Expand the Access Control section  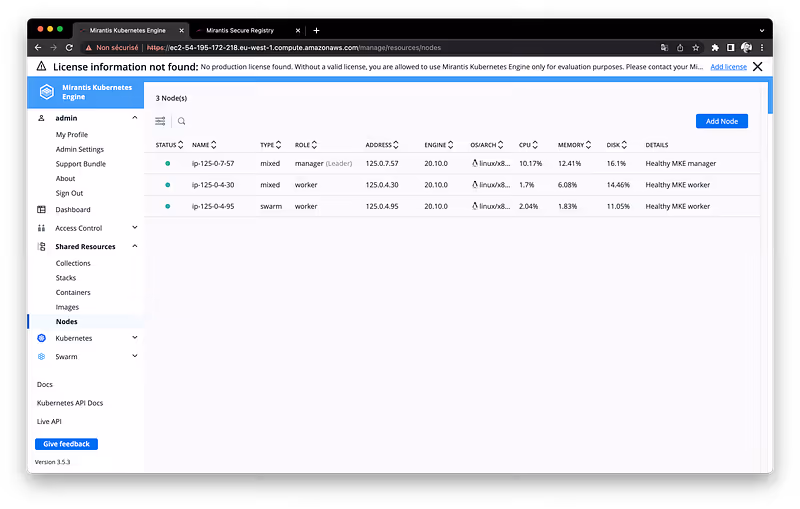(x=135, y=228)
